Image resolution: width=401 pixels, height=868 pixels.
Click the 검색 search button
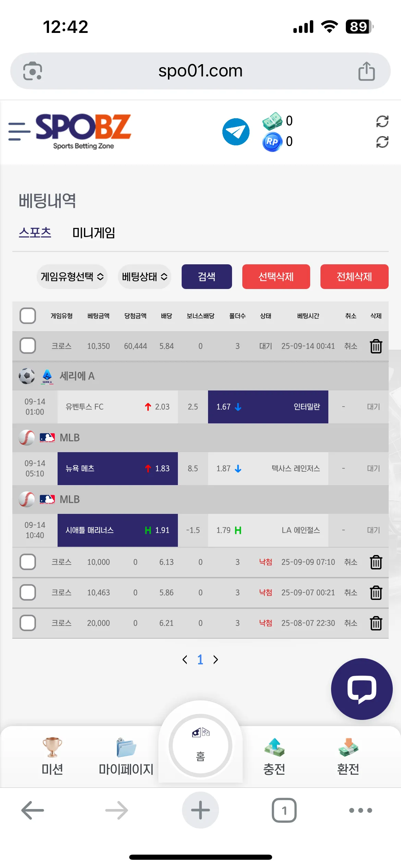point(207,277)
